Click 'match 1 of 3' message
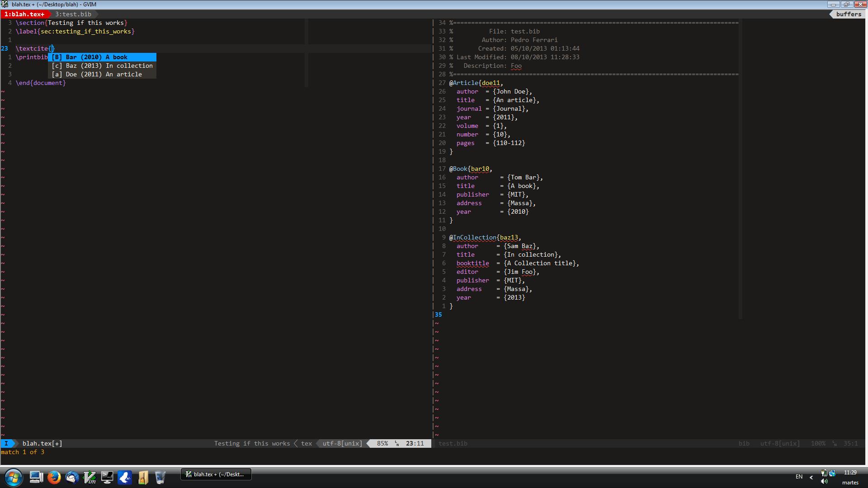Screen dimensions: 868x488 click(x=23, y=452)
